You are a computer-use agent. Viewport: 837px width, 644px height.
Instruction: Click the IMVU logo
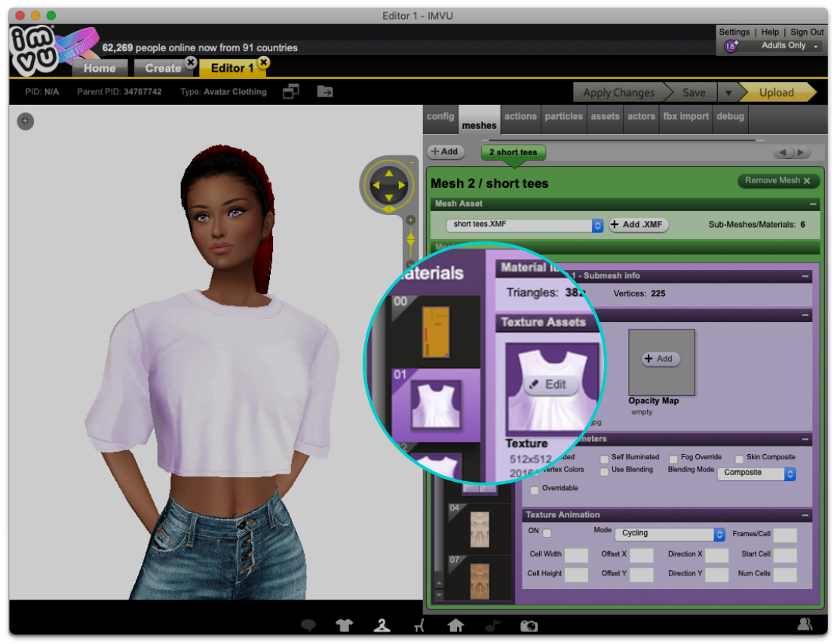(x=33, y=51)
